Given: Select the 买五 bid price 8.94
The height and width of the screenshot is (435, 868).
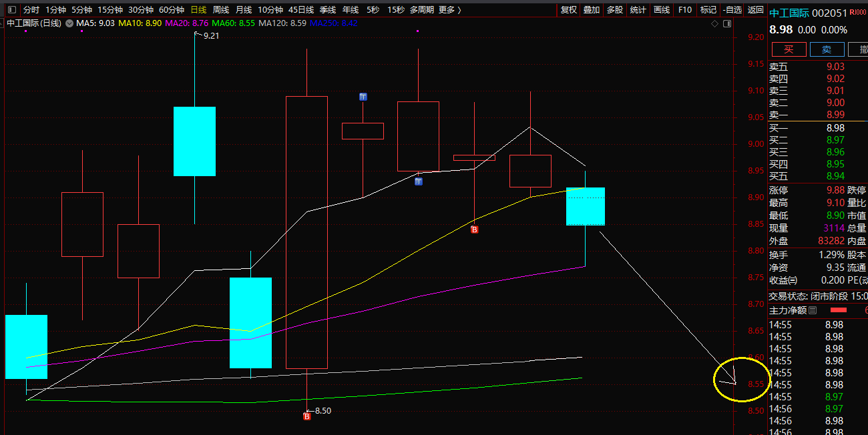Looking at the screenshot, I should tap(835, 176).
